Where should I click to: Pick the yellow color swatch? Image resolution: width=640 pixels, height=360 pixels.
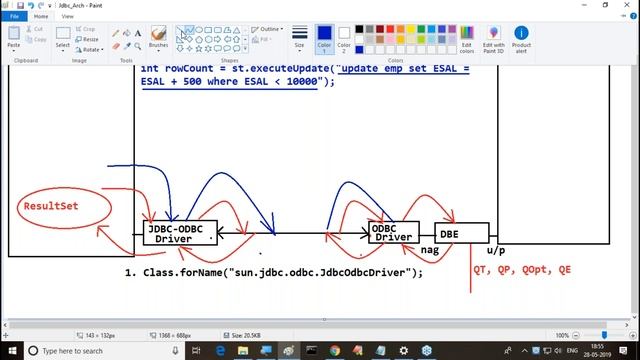click(411, 29)
